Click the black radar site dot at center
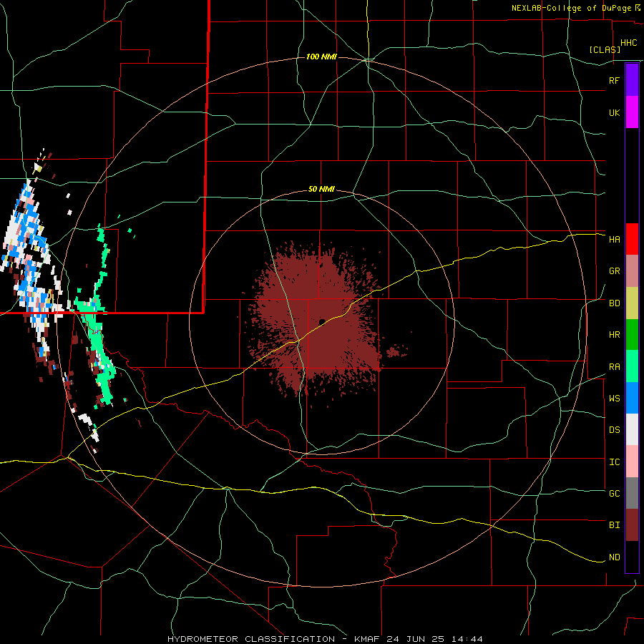This screenshot has width=644, height=644. (322, 321)
